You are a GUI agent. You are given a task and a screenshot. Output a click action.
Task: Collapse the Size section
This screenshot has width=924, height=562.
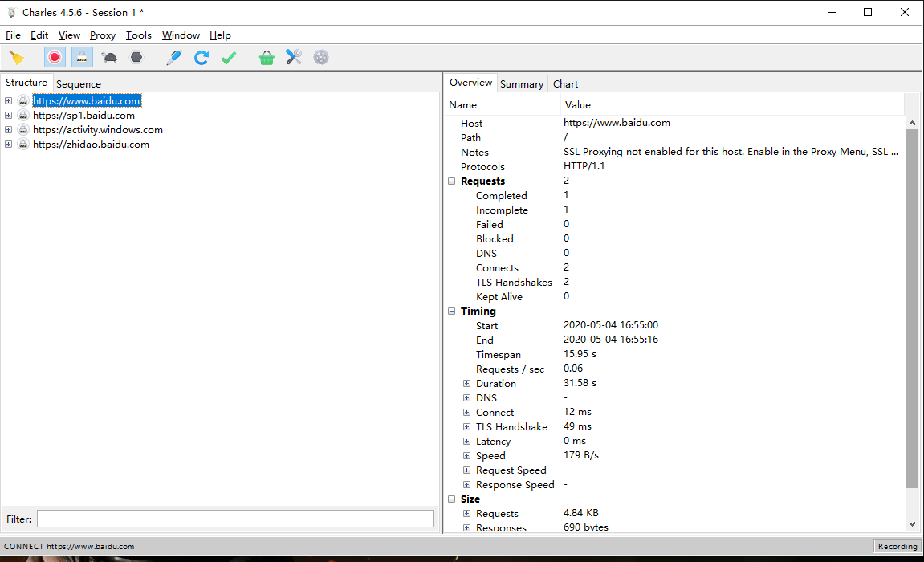[x=452, y=499]
